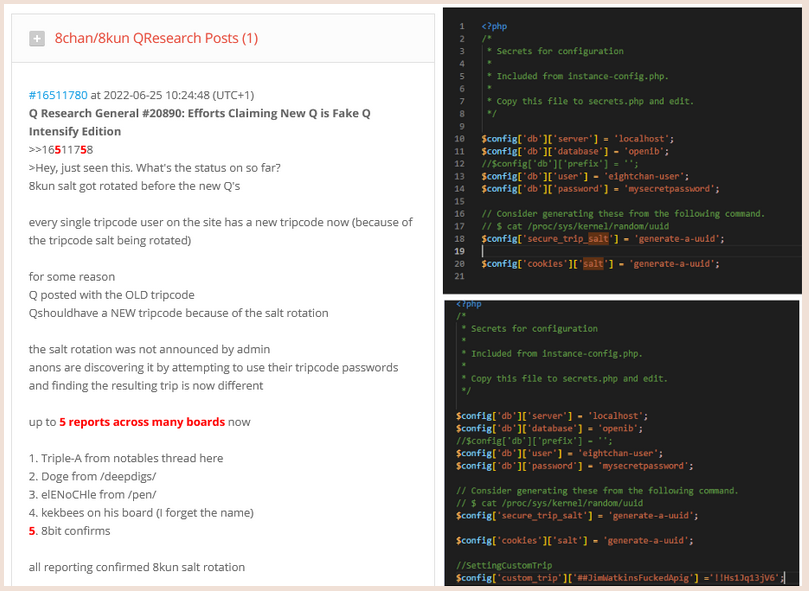Click line number 10 in top code editor

click(x=459, y=139)
